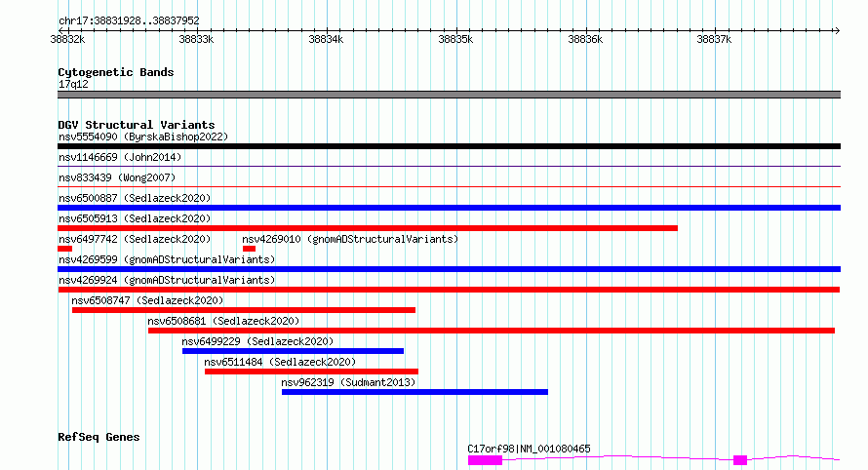
Task: Click the nsv6511484 (Sedlazeck2020) label
Action: (x=280, y=362)
